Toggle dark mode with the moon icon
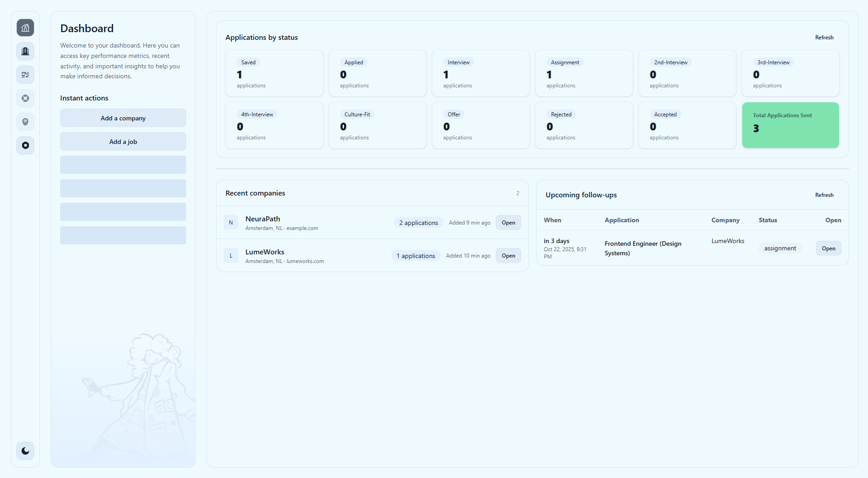The width and height of the screenshot is (868, 478). [25, 451]
